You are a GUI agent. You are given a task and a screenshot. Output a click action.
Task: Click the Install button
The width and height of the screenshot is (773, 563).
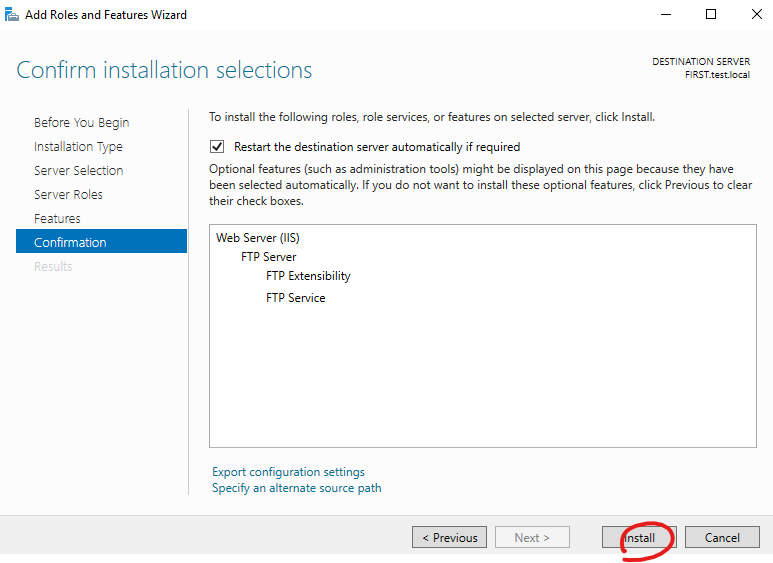coord(639,537)
